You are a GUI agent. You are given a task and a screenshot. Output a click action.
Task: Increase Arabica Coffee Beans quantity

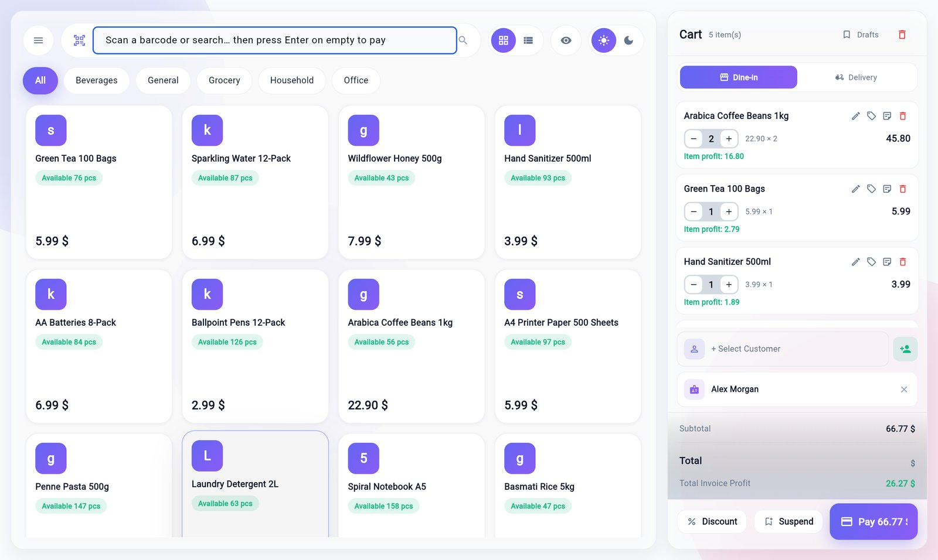pyautogui.click(x=729, y=139)
